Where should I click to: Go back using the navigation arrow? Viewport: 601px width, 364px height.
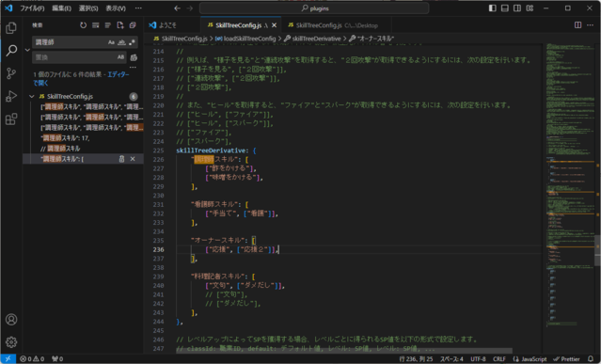tap(177, 8)
